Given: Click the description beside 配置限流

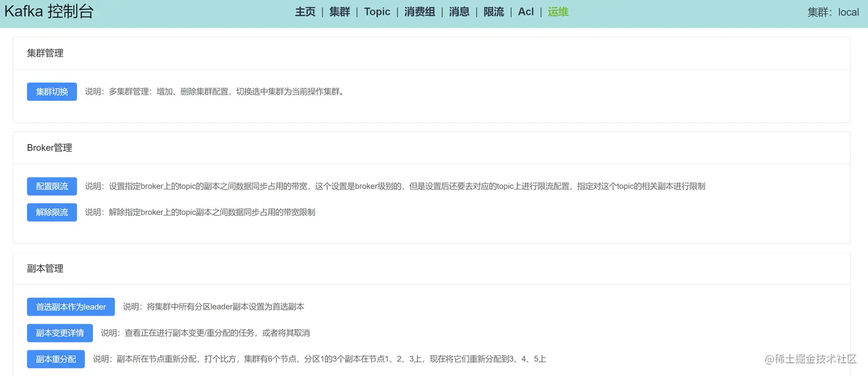Looking at the screenshot, I should click(395, 186).
